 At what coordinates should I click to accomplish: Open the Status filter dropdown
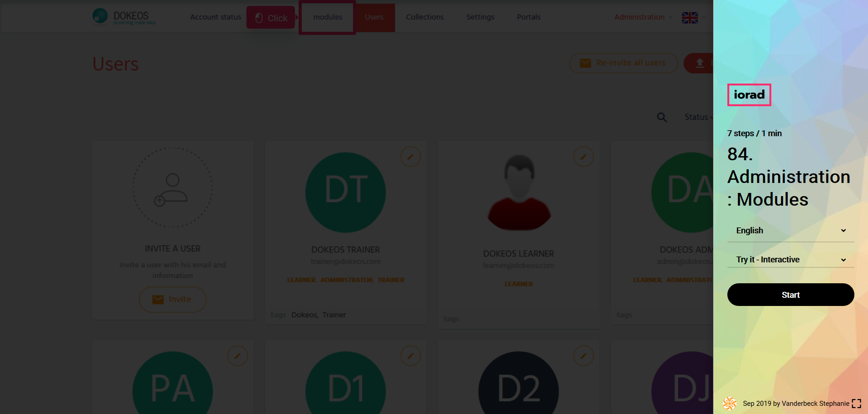[698, 117]
